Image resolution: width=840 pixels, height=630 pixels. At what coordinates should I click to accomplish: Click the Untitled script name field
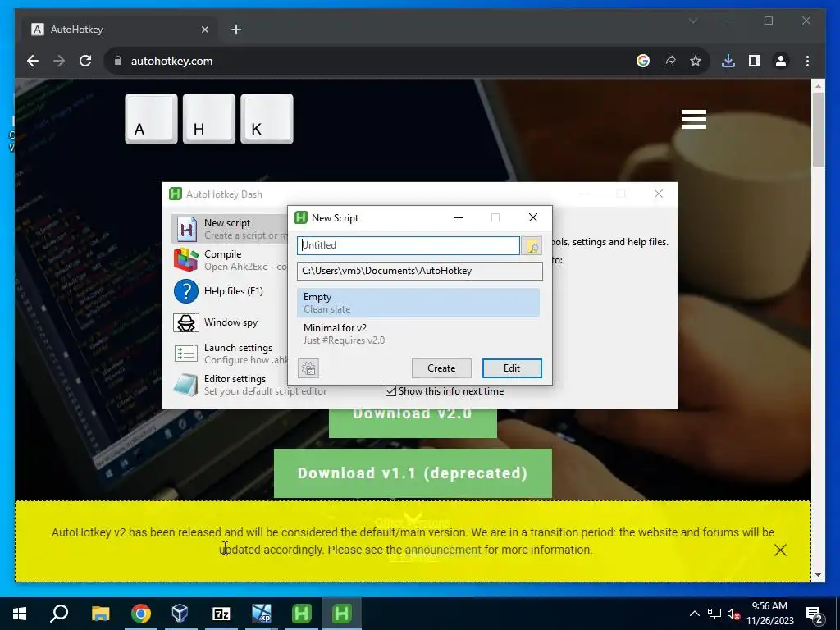click(409, 245)
